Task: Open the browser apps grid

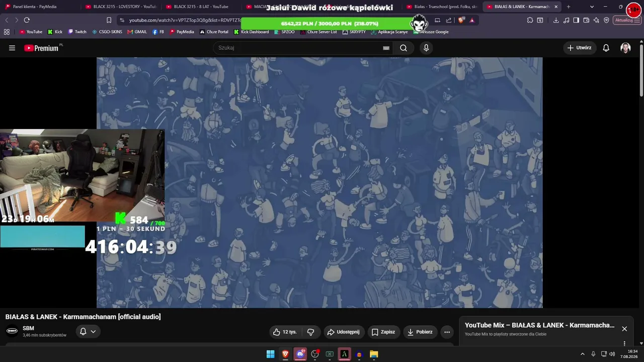Action: point(7,32)
